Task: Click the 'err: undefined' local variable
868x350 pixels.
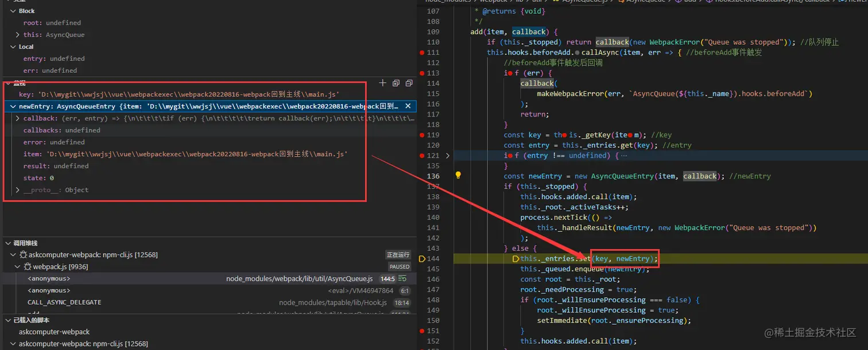Action: point(50,71)
